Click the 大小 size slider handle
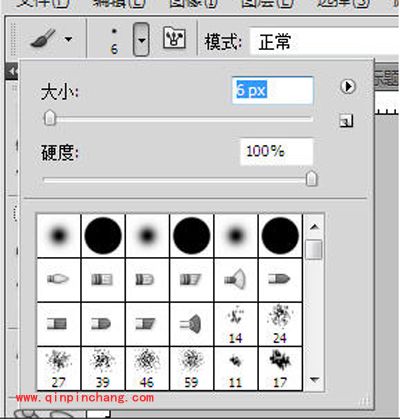 click(x=50, y=117)
